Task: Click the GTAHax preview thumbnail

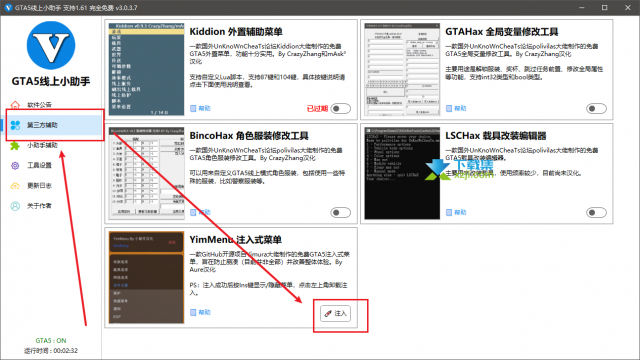Action: click(x=402, y=69)
